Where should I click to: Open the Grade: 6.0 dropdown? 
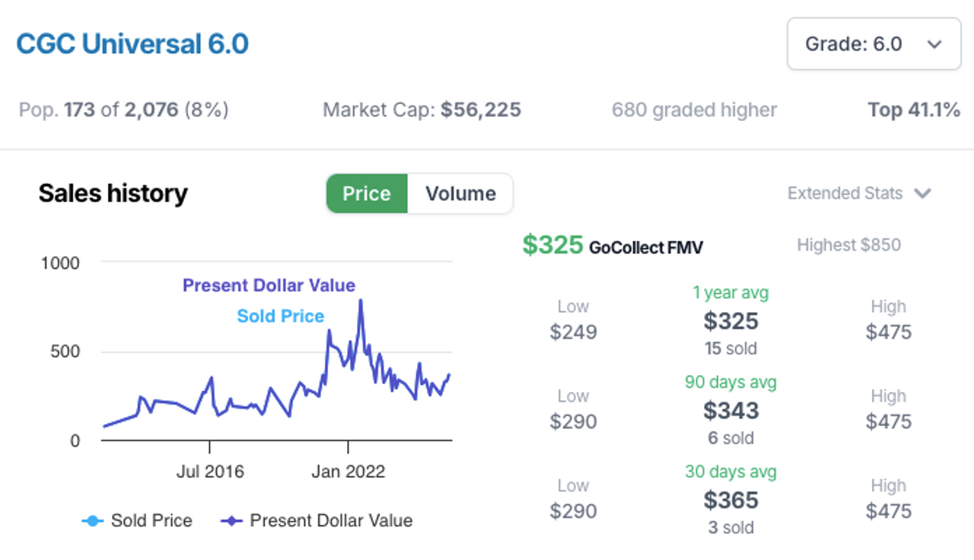(874, 44)
